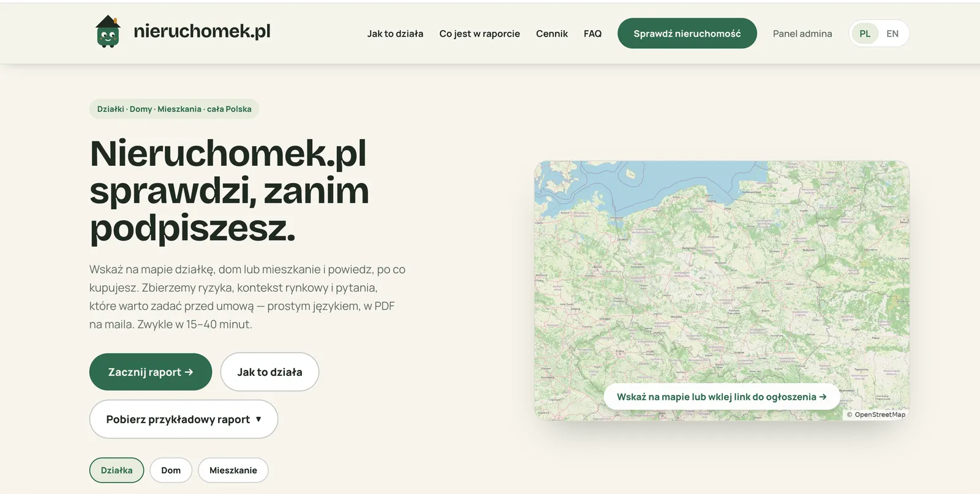Click the map of Poland preview

pyautogui.click(x=722, y=275)
